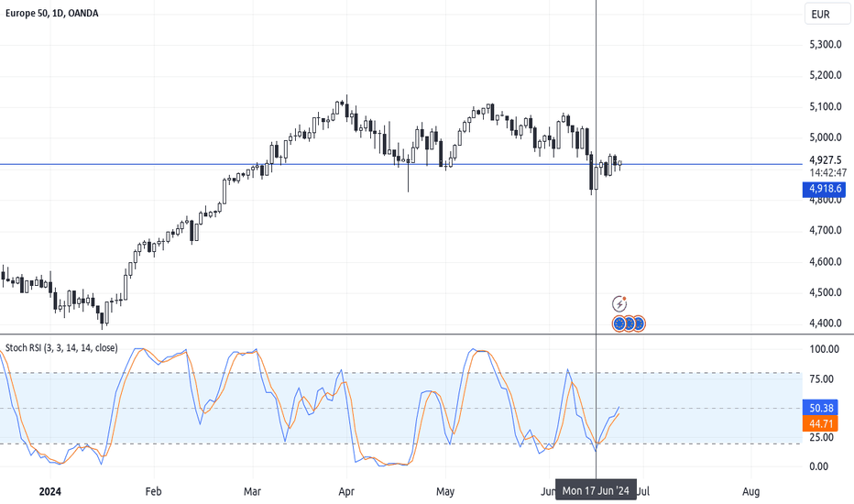This screenshot has width=854, height=504.
Task: Click the 2024 year label on time axis
Action: 50,491
